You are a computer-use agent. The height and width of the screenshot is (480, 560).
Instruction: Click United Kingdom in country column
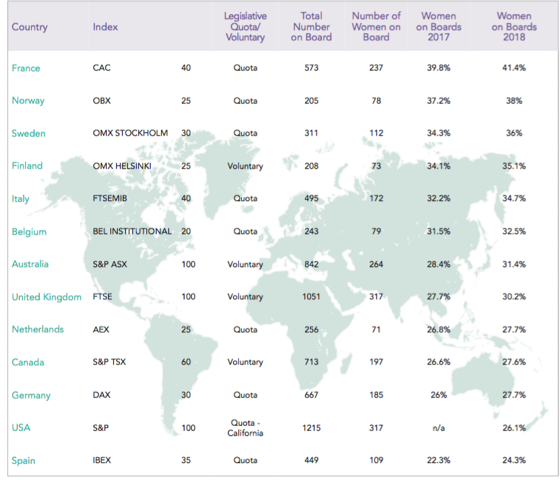46,297
